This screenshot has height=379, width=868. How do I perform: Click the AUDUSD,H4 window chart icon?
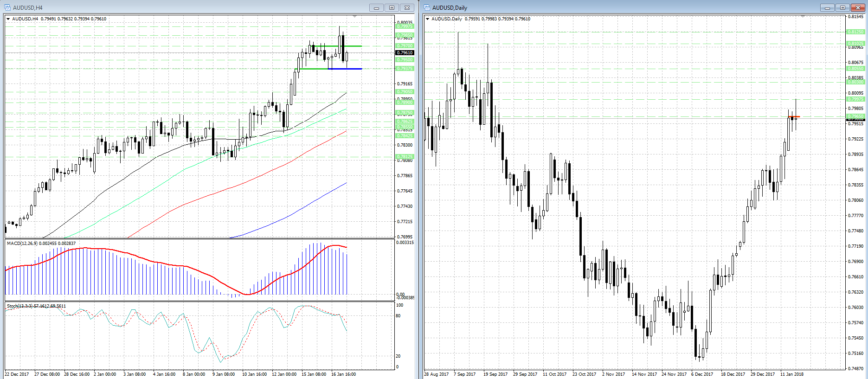click(7, 7)
